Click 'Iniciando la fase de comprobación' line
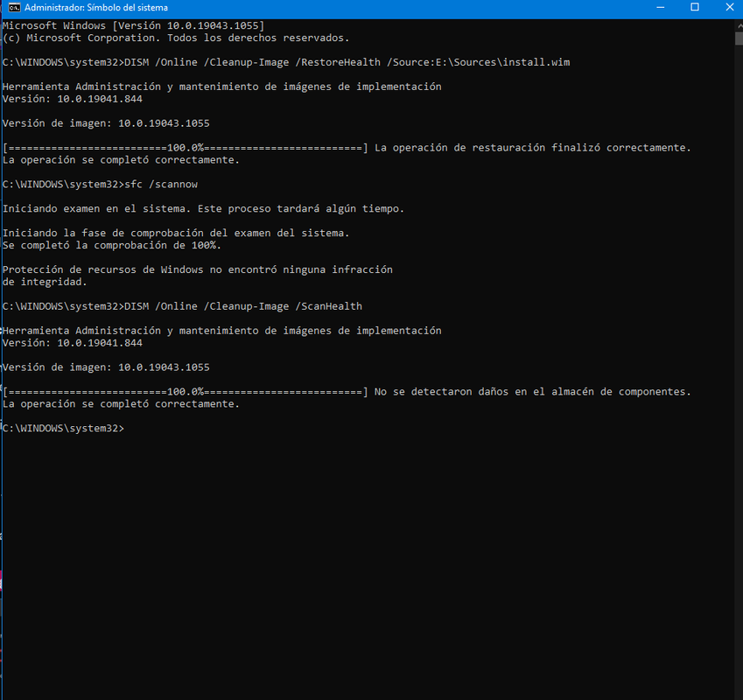Image resolution: width=743 pixels, height=700 pixels. pyautogui.click(x=176, y=233)
